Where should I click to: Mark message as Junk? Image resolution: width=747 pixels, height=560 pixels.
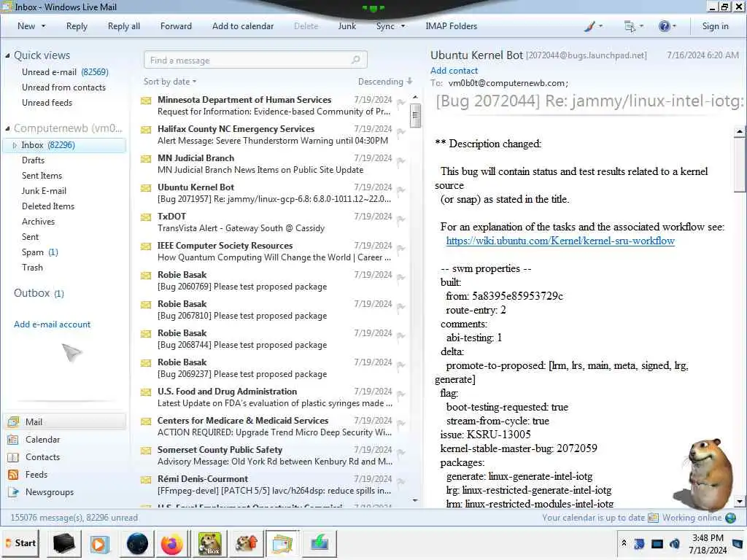coord(347,26)
